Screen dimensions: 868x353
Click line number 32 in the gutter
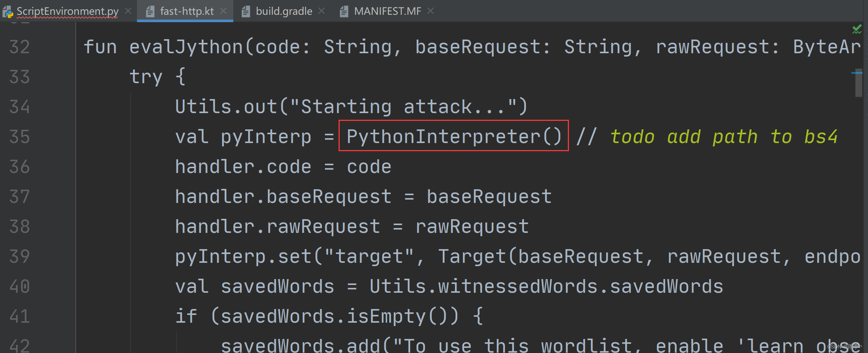pos(20,46)
